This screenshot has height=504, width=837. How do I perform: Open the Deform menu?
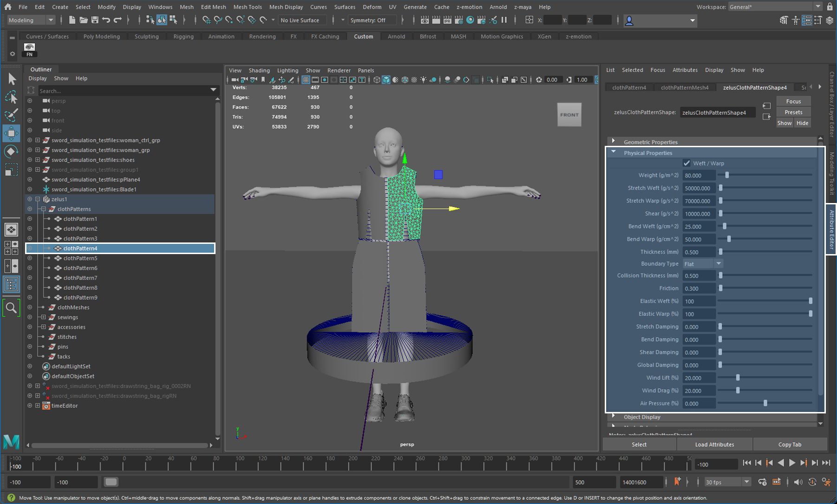point(372,7)
